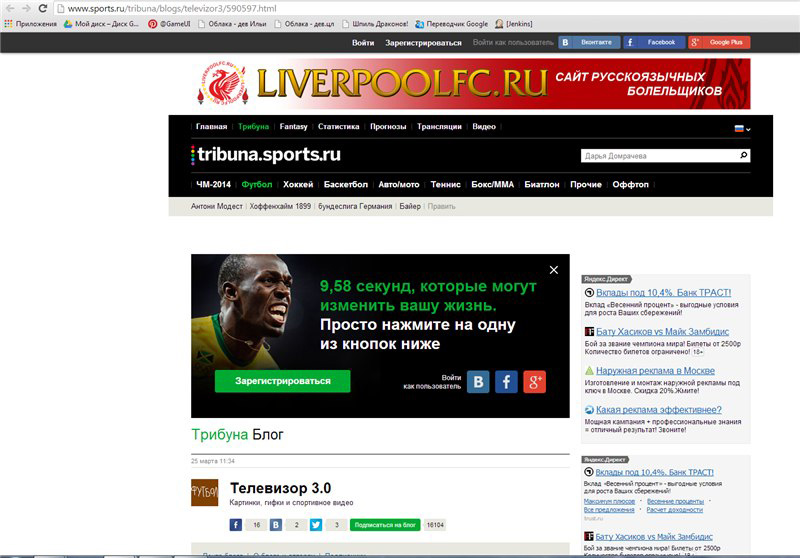The width and height of the screenshot is (800, 558).
Task: Select Баскетбол sport tab
Action: (345, 185)
